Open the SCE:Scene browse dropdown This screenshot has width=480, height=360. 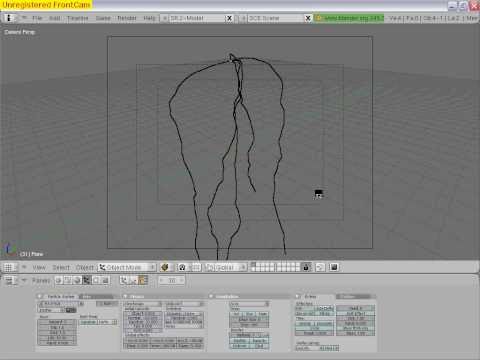click(244, 18)
